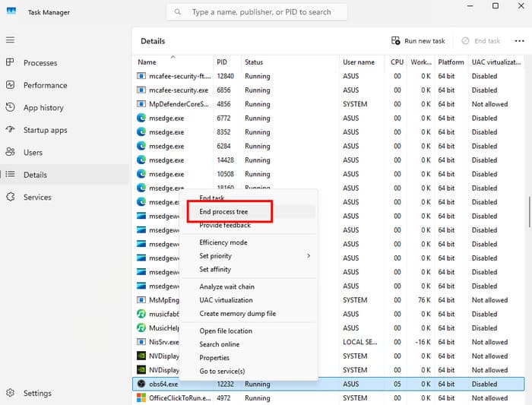Choose Efficiency mode from context menu
The image size is (532, 405).
click(x=223, y=242)
